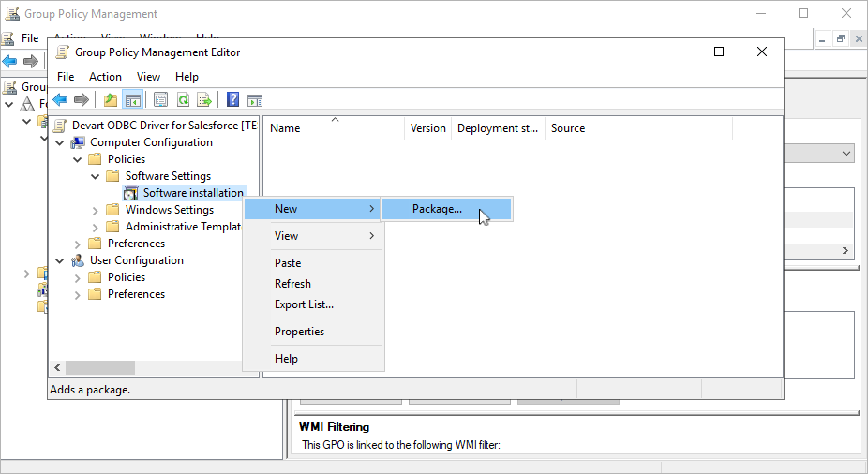Click the WMI Filtering heading in background
This screenshot has width=868, height=474.
pyautogui.click(x=334, y=427)
